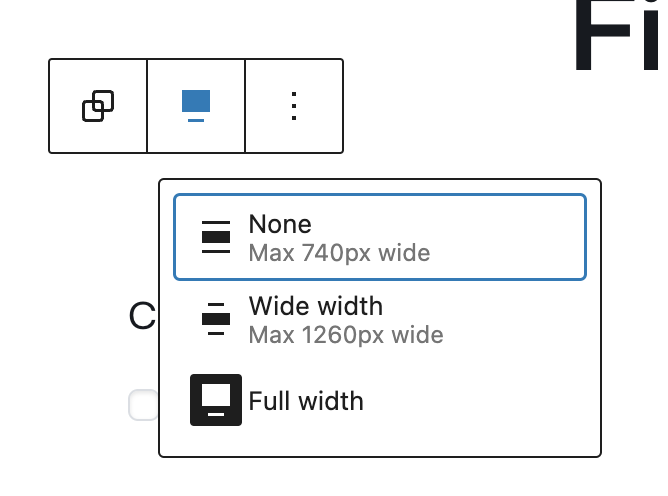Click the None alignment icon
Image resolution: width=668 pixels, height=496 pixels.
tap(216, 237)
